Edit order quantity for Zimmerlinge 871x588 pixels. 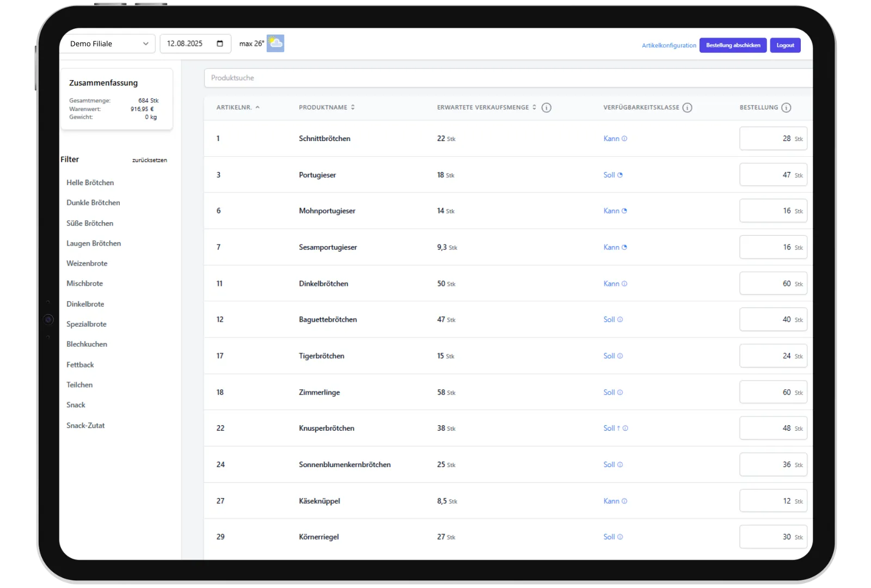773,393
